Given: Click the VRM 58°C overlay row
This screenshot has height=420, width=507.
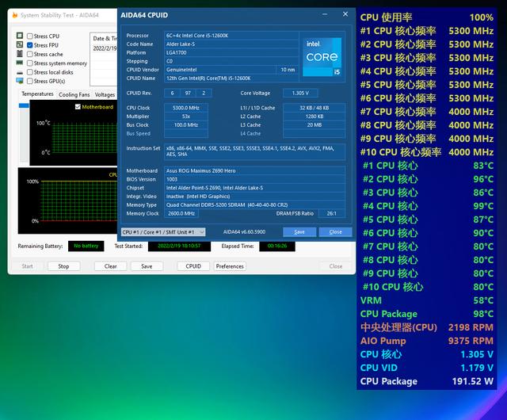Looking at the screenshot, I should pos(427,300).
